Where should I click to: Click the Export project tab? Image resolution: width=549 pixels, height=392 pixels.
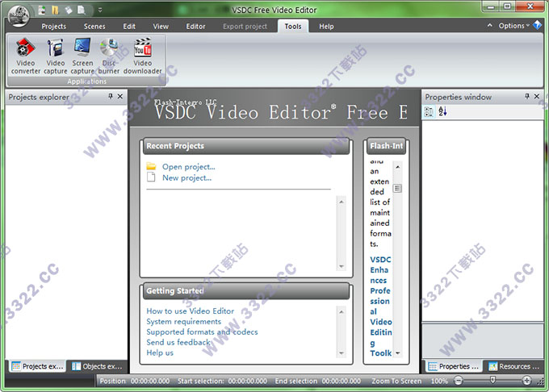(x=245, y=27)
